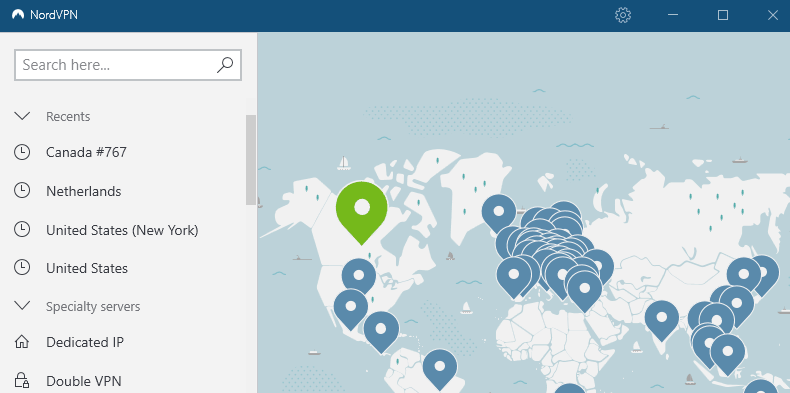Click clock icon beside Canada #767
The width and height of the screenshot is (790, 393).
22,152
